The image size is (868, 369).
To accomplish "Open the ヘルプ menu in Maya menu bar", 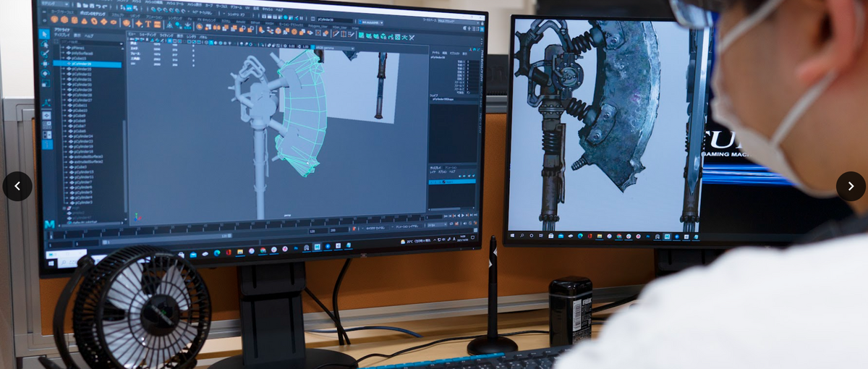I will pyautogui.click(x=279, y=9).
